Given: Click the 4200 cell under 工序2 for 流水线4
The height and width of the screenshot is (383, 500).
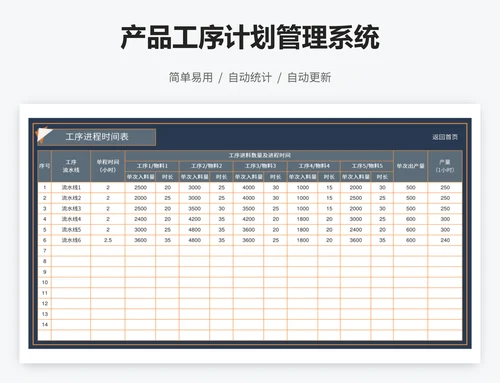Looking at the screenshot, I should click(x=194, y=219).
